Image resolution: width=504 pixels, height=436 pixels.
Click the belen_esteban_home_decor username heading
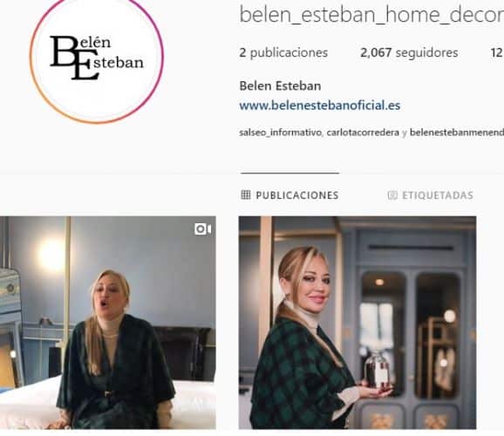[x=371, y=15]
